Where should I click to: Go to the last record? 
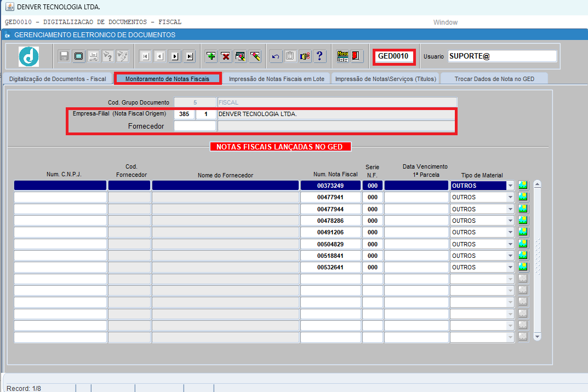(190, 56)
